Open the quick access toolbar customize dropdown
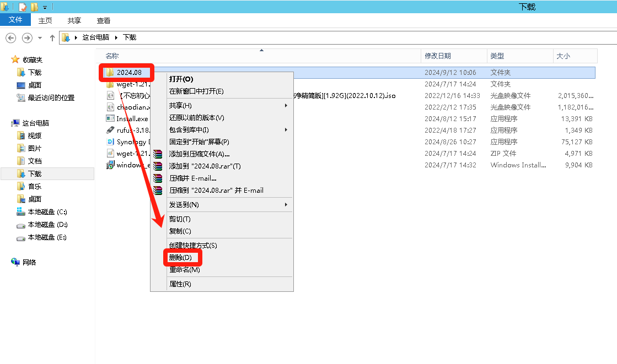 click(x=45, y=7)
